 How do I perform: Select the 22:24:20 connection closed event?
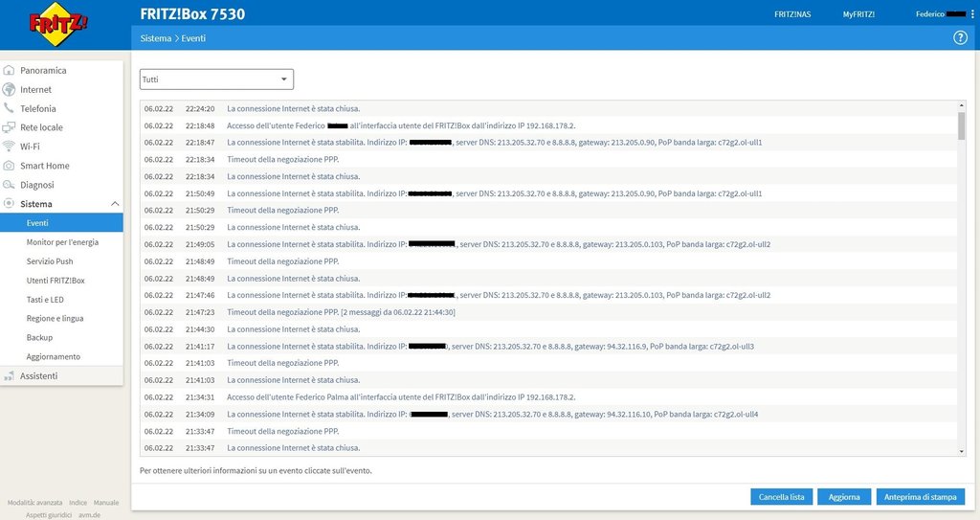click(548, 108)
